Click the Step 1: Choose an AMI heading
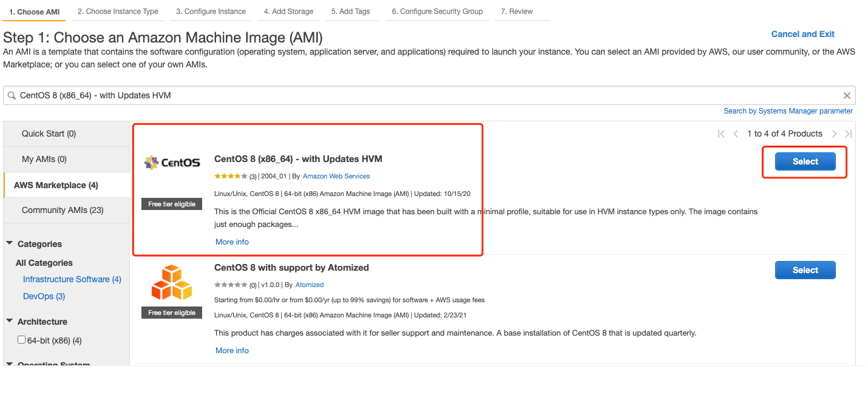The height and width of the screenshot is (403, 868). coord(163,38)
